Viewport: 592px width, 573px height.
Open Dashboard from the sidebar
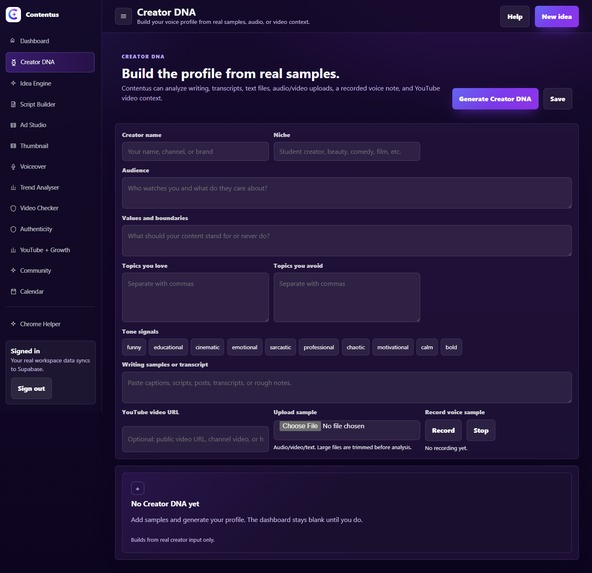(50, 41)
